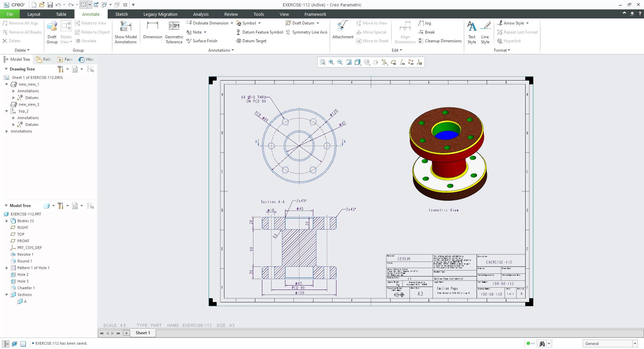Select top_2 view in Drawing Tree
644x349 pixels.
coord(19,111)
